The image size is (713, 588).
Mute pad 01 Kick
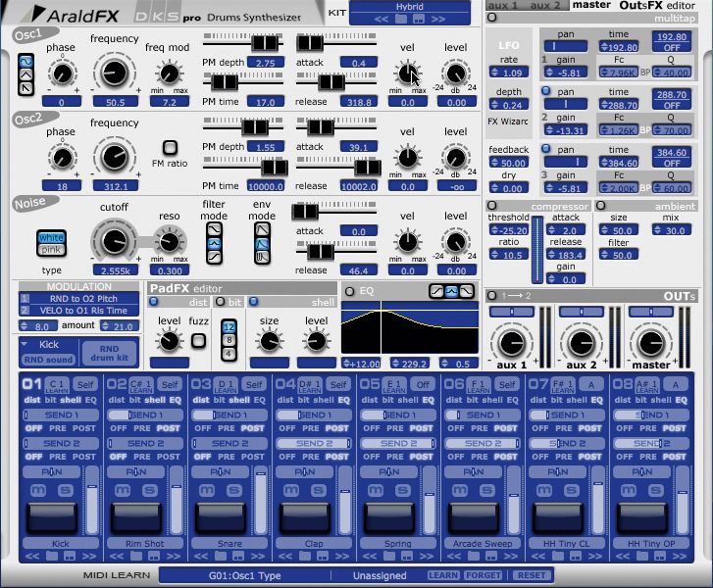(38, 490)
